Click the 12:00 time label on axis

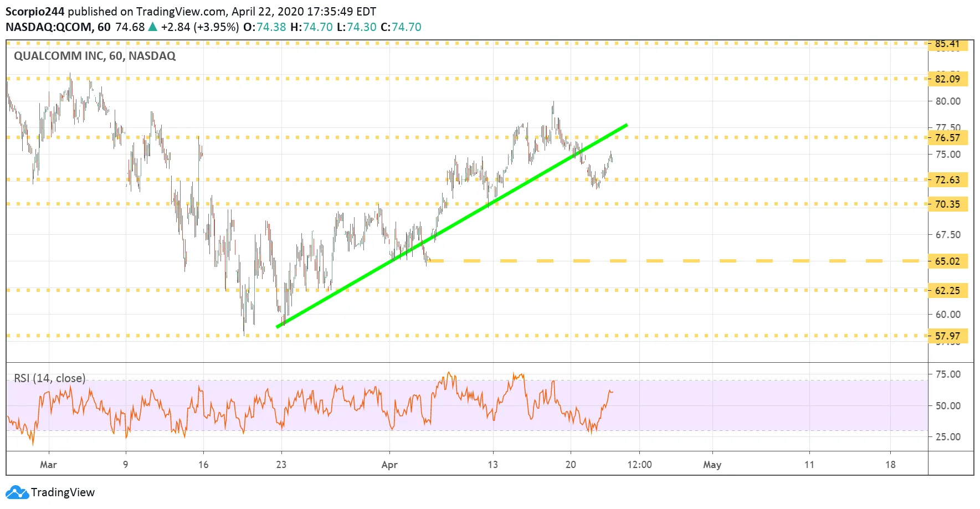point(639,465)
